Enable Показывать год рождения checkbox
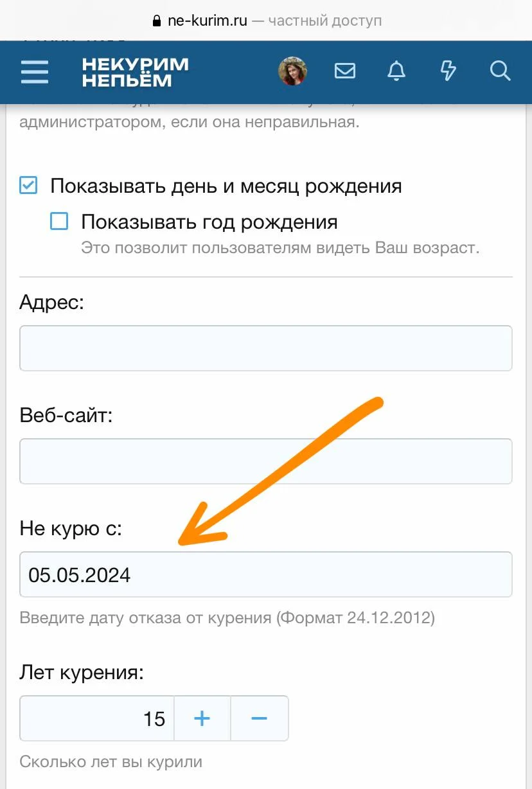Screen dimensions: 532x789 point(59,221)
